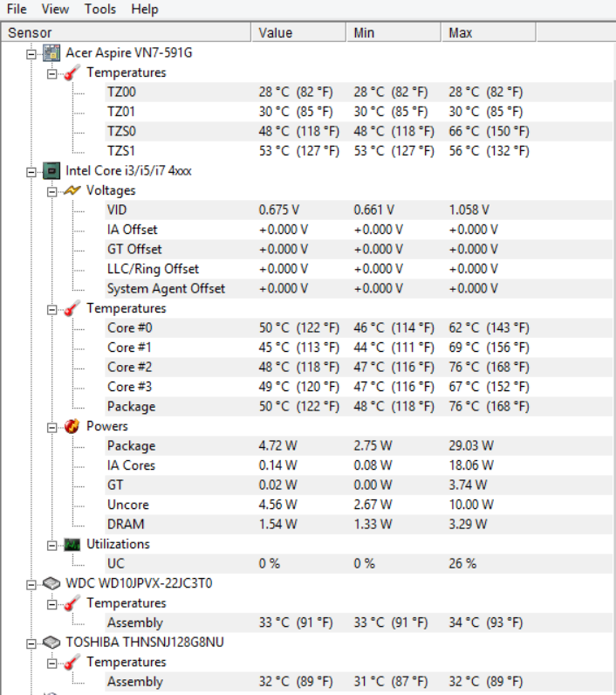Click the Value column header
Image resolution: width=616 pixels, height=695 pixels.
click(298, 33)
